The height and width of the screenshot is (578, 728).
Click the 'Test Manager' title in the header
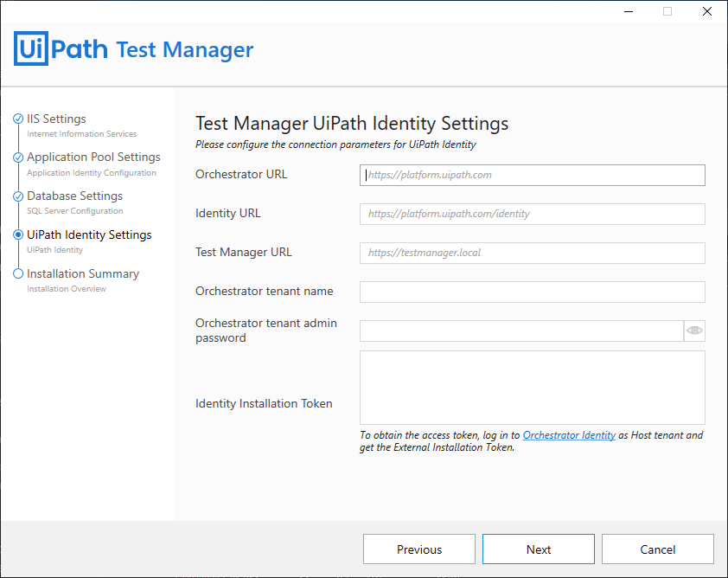(x=185, y=49)
